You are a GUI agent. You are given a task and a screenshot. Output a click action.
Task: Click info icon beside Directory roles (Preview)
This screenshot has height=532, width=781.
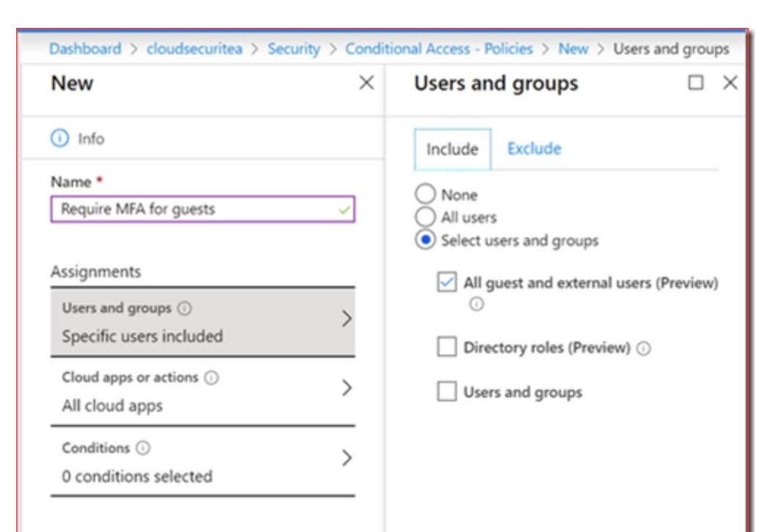click(643, 349)
